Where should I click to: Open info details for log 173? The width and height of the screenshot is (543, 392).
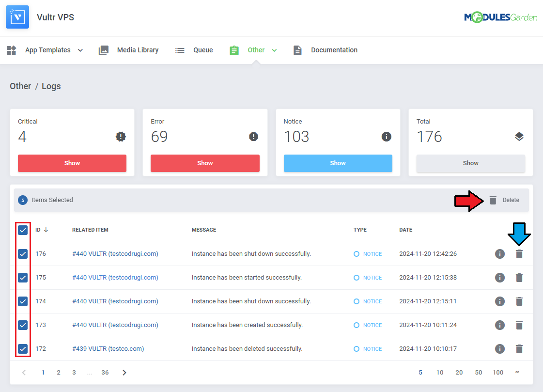pyautogui.click(x=500, y=325)
